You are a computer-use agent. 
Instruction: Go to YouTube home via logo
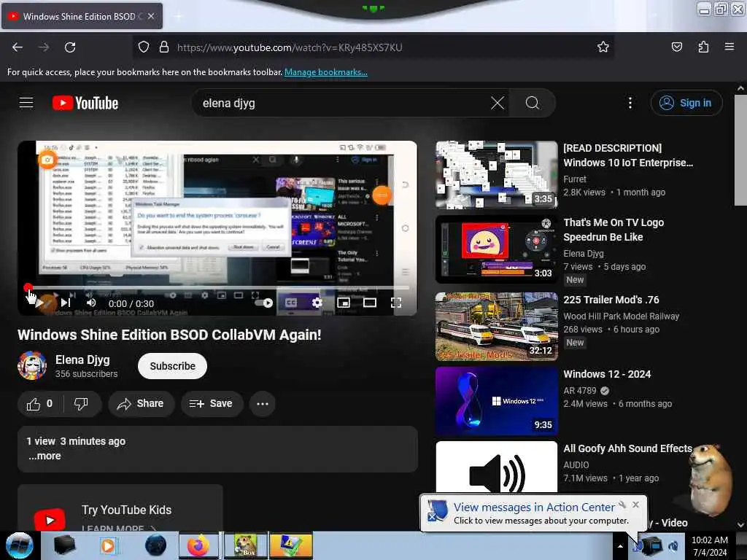tap(85, 103)
